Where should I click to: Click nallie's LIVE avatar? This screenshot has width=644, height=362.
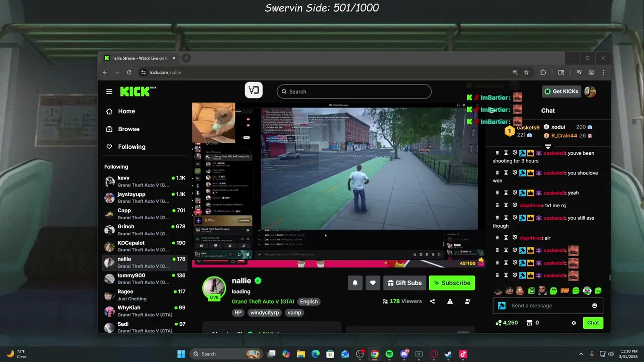214,288
